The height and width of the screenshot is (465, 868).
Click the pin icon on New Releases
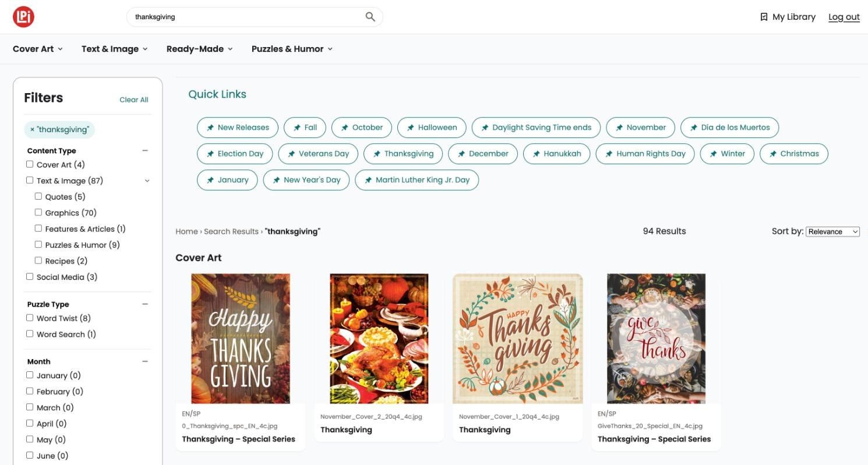point(210,127)
